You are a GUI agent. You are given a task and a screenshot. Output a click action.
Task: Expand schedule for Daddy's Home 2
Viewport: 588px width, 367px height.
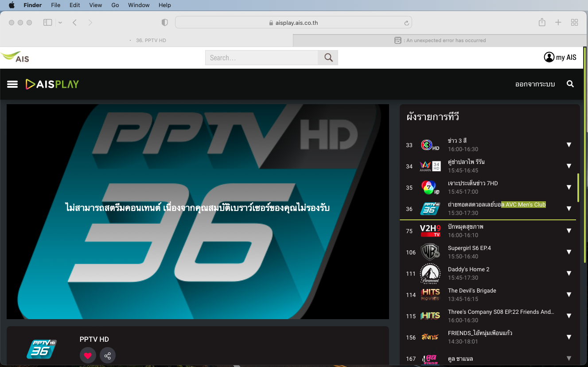tap(569, 273)
